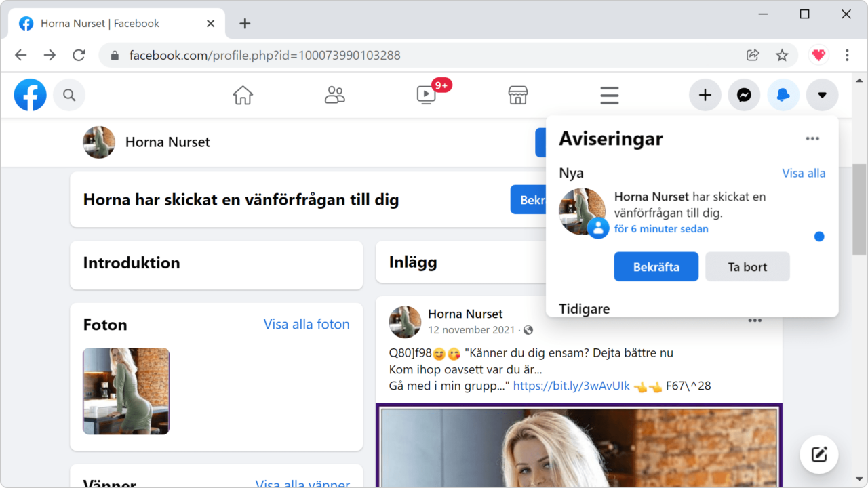Click Visa alla foton link
Viewport: 868px width, 488px height.
coord(307,325)
